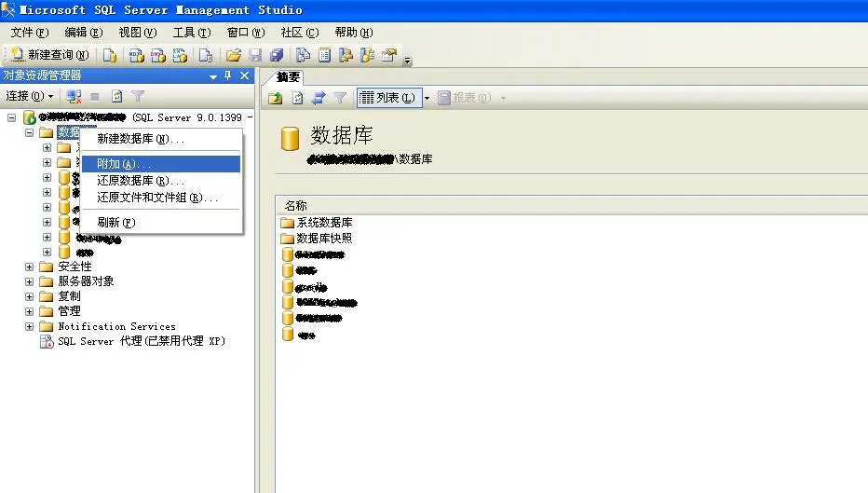Click the XMLA query toolbar icon

coord(180,55)
